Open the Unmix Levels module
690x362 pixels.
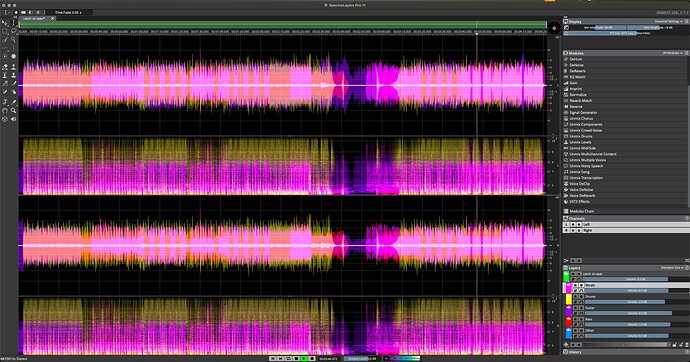tap(580, 142)
